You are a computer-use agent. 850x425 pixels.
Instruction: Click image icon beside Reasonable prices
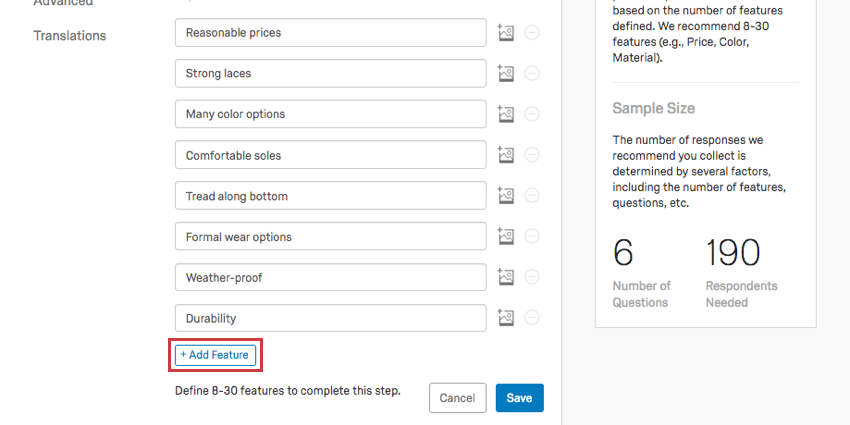tap(506, 33)
